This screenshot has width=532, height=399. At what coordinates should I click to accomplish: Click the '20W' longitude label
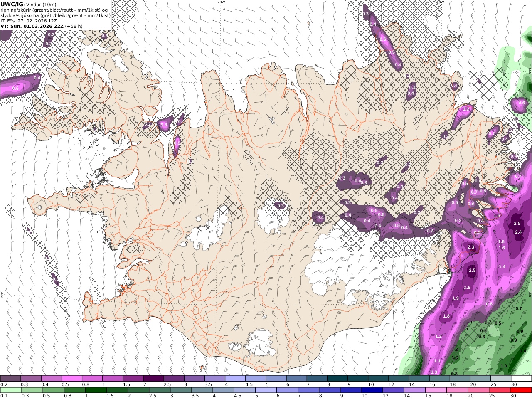click(221, 2)
